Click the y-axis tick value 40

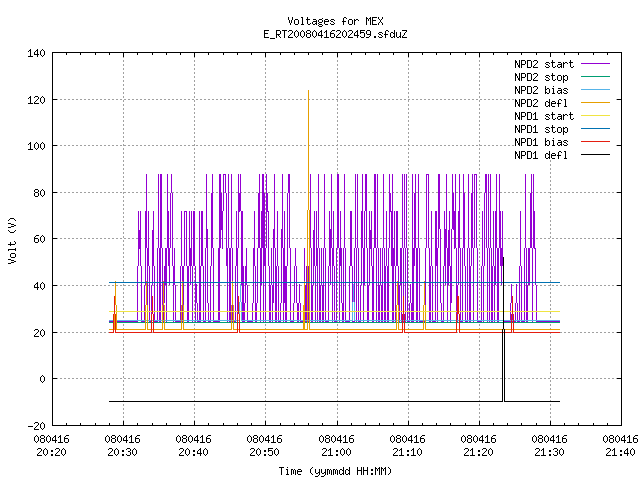pyautogui.click(x=39, y=286)
